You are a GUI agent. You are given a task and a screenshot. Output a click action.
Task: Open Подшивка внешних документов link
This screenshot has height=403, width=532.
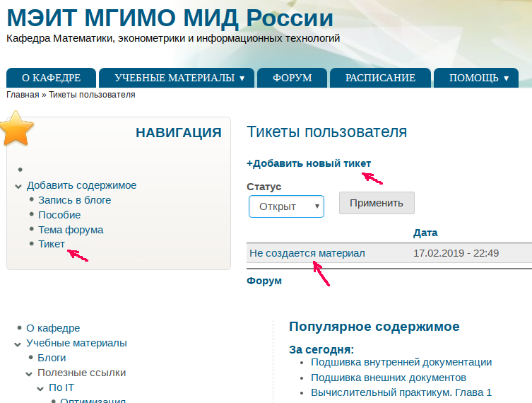pyautogui.click(x=389, y=378)
